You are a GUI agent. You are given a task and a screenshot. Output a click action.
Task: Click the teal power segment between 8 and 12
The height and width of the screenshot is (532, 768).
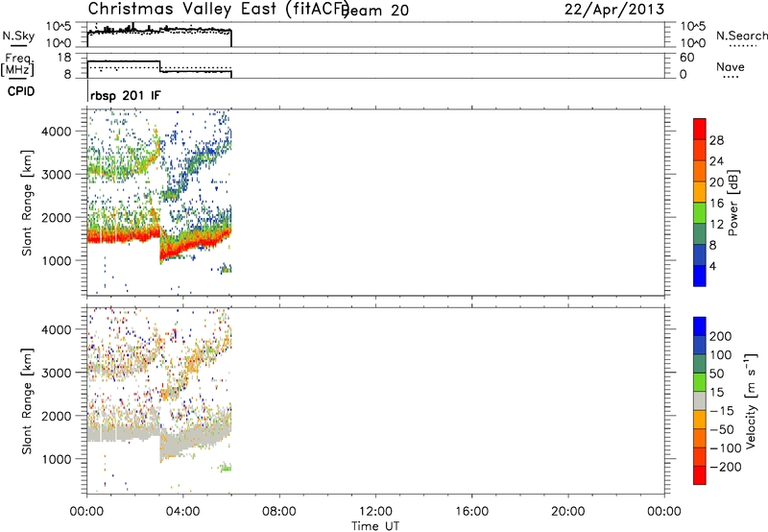(700, 233)
